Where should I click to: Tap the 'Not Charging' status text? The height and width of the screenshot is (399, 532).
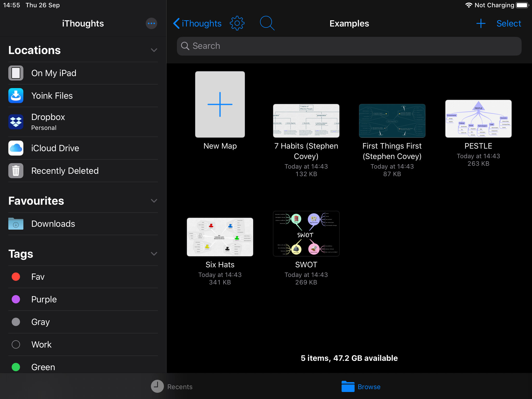[494, 5]
